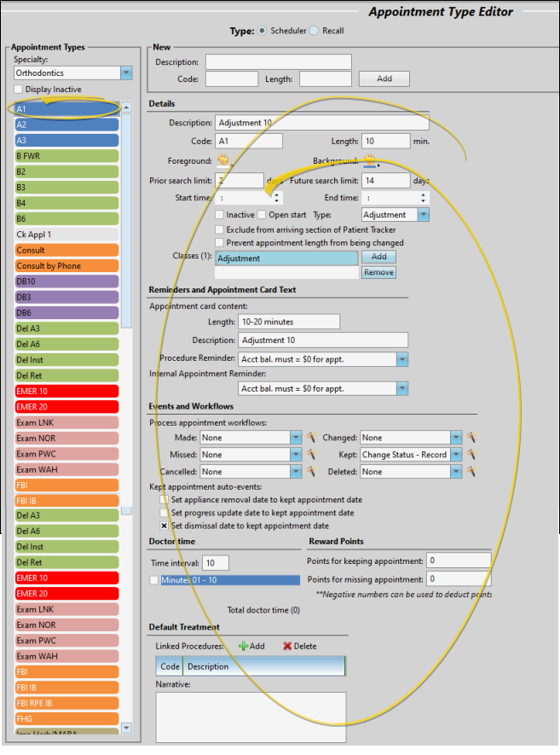This screenshot has height=755, width=560.
Task: Select Consult by Phone appointment type
Action: (68, 266)
